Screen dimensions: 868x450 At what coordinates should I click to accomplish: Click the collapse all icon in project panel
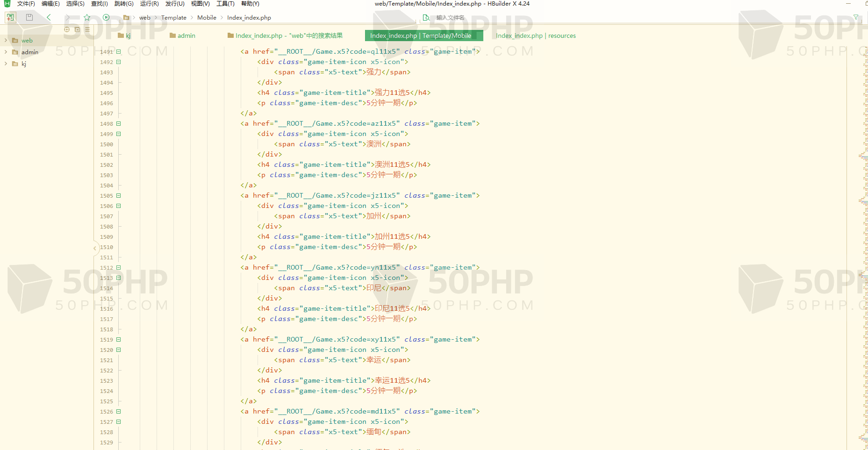(x=77, y=29)
